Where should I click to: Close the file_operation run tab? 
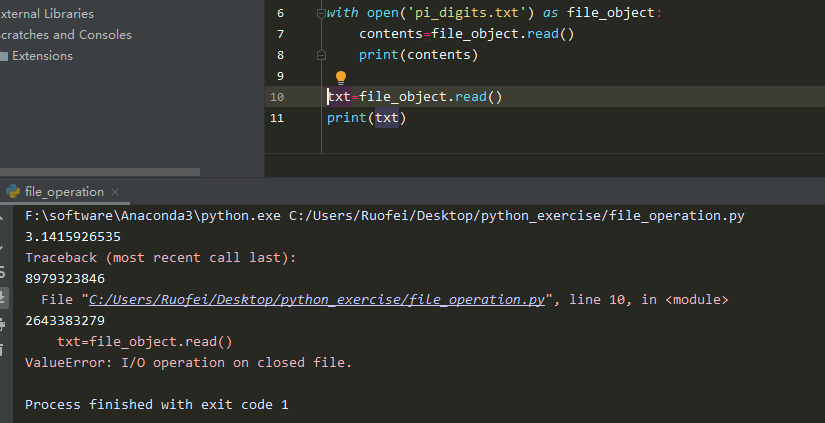[115, 192]
